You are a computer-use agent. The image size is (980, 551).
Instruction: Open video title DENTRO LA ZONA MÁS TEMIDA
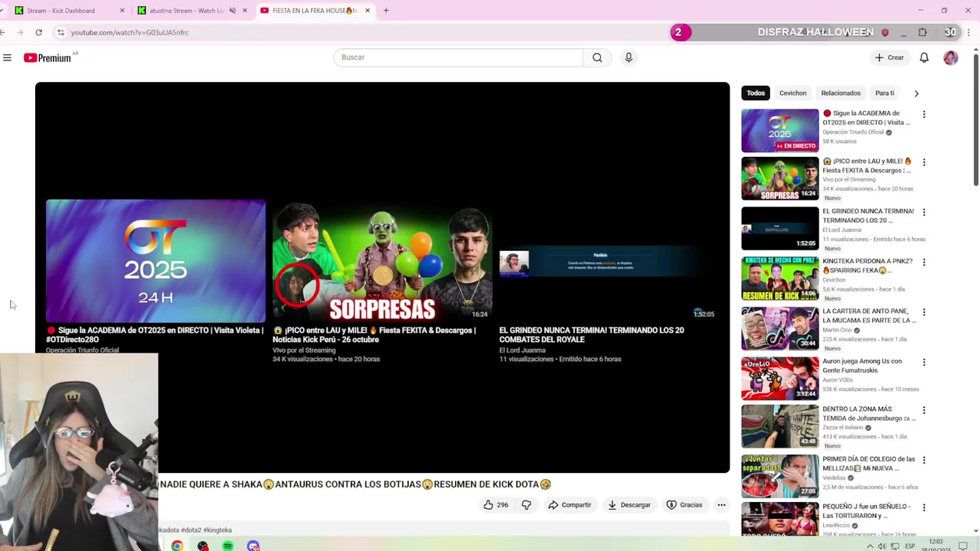(x=868, y=414)
